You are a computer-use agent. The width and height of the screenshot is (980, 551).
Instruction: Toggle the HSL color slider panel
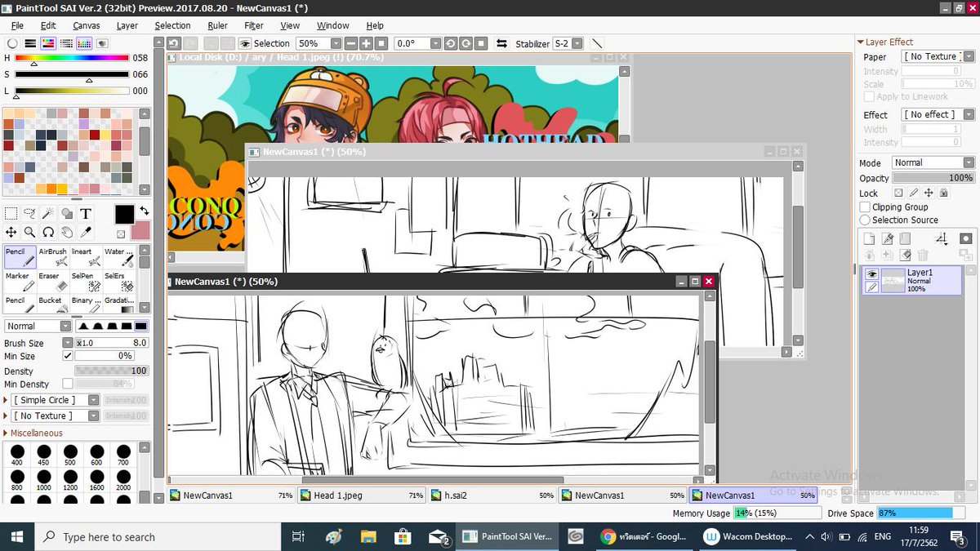pyautogui.click(x=47, y=43)
